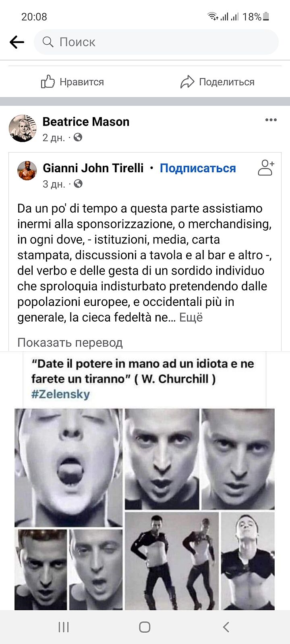The image size is (290, 644).
Task: Open the #Zelensky meme image
Action: click(x=145, y=481)
